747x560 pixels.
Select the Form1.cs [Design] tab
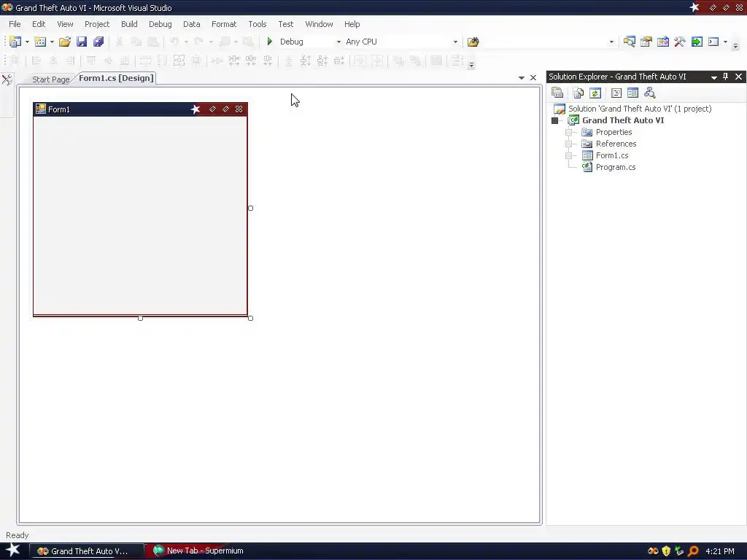[116, 78]
